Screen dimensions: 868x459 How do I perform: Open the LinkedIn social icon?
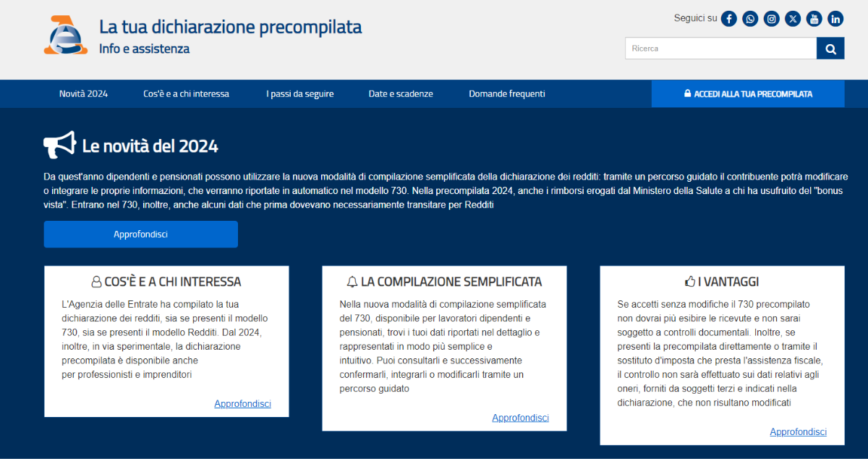[x=835, y=19]
